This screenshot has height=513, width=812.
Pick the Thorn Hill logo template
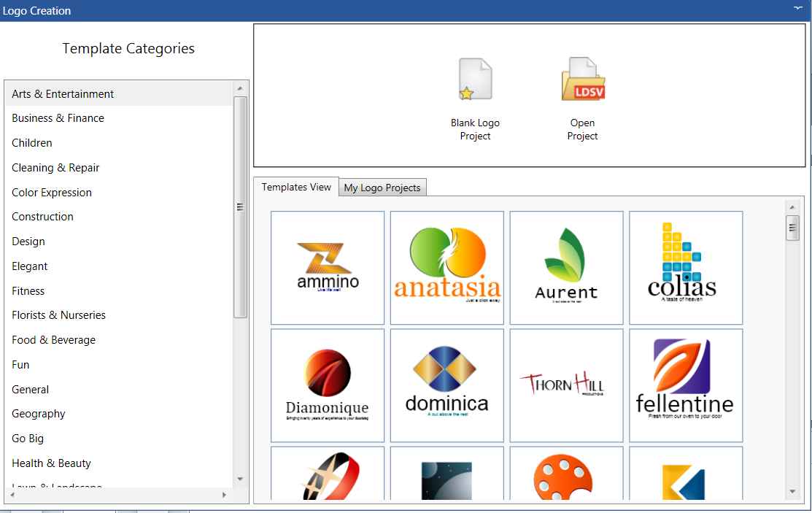point(566,385)
